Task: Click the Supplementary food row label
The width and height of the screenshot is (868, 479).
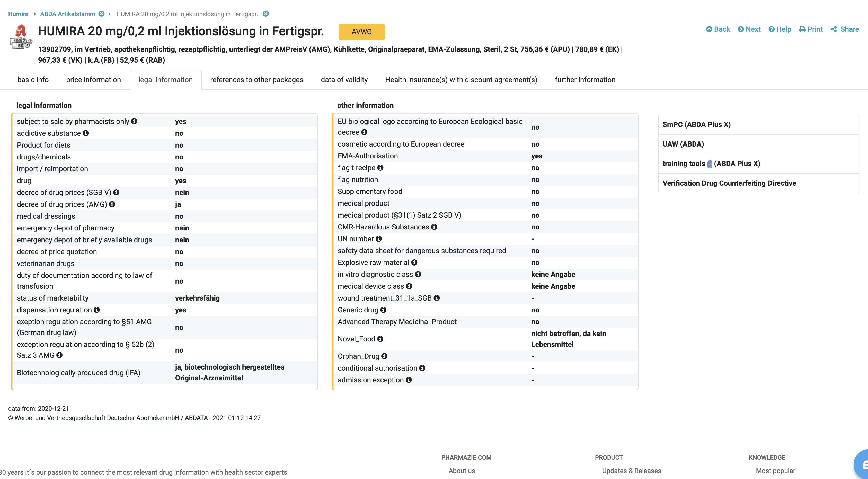Action: [x=370, y=191]
